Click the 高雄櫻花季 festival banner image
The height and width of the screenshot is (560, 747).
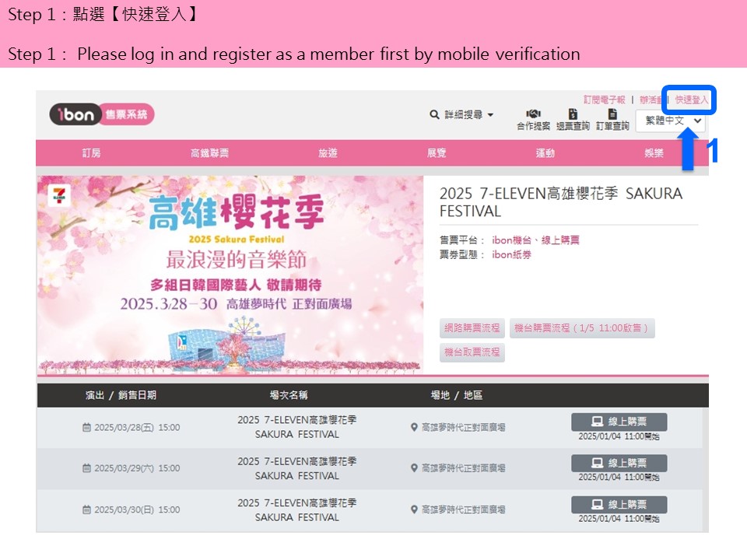[230, 275]
